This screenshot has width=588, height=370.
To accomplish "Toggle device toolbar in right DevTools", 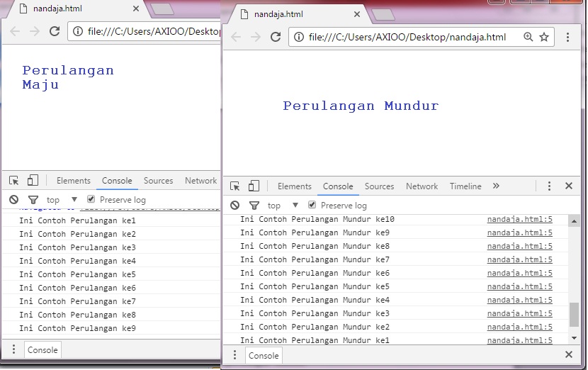I will point(254,186).
